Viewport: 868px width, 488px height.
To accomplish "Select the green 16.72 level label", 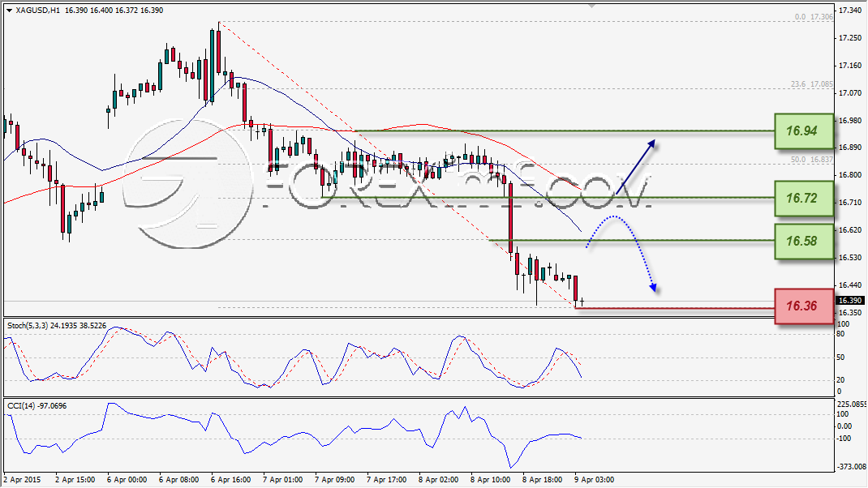I will pos(803,198).
